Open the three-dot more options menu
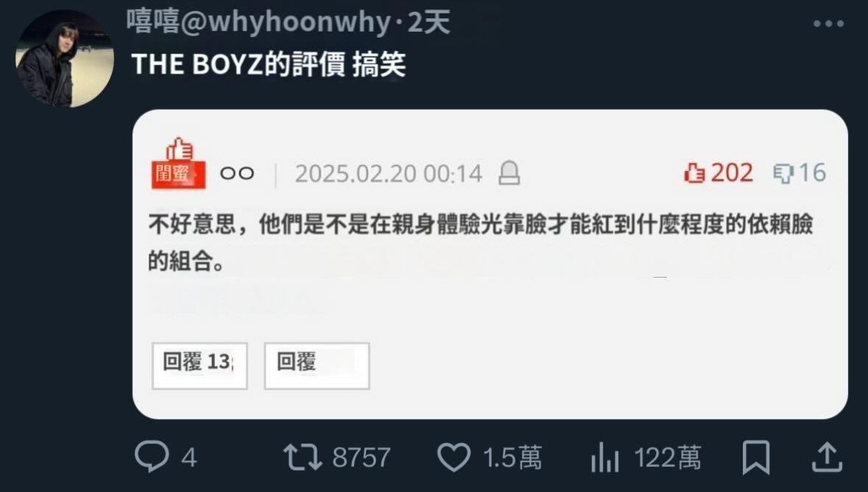The width and height of the screenshot is (868, 492). click(x=828, y=24)
